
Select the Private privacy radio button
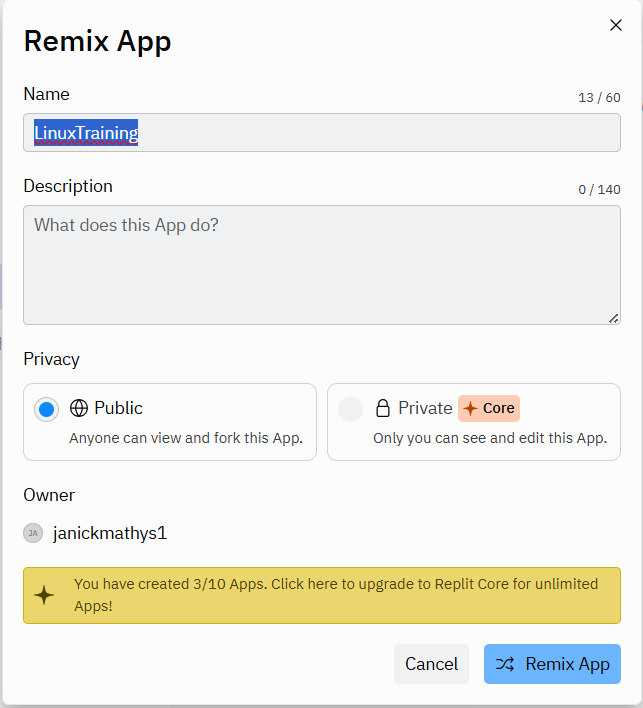coord(350,409)
